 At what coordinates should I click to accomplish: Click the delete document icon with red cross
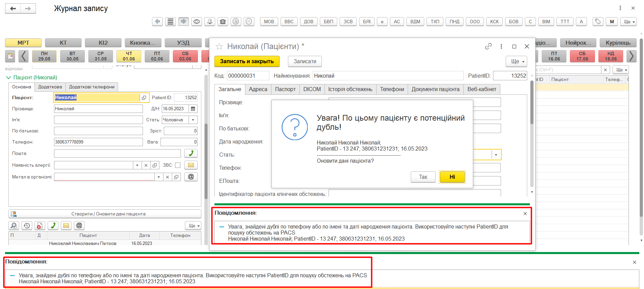[x=40, y=225]
